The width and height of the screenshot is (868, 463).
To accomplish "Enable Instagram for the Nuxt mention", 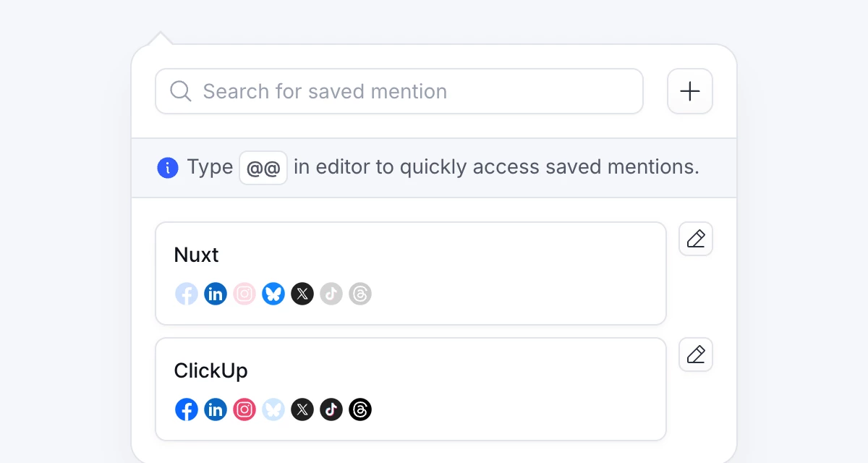I will (244, 294).
